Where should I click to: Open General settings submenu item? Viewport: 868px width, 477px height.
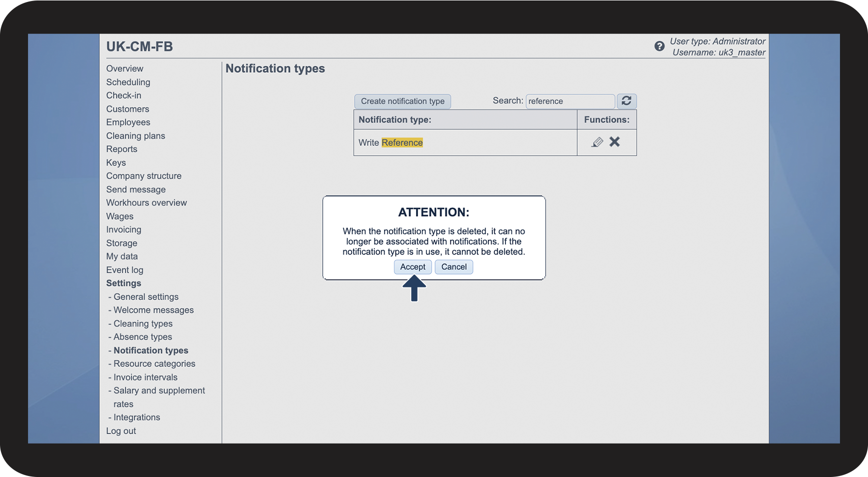146,297
